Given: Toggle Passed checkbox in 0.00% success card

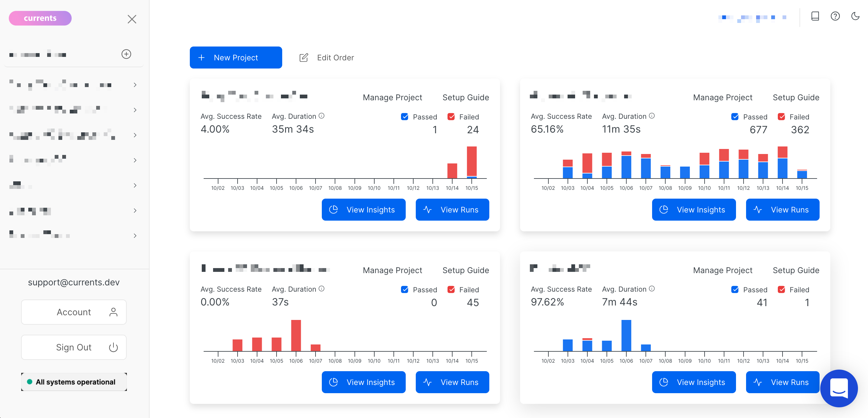Looking at the screenshot, I should [405, 290].
